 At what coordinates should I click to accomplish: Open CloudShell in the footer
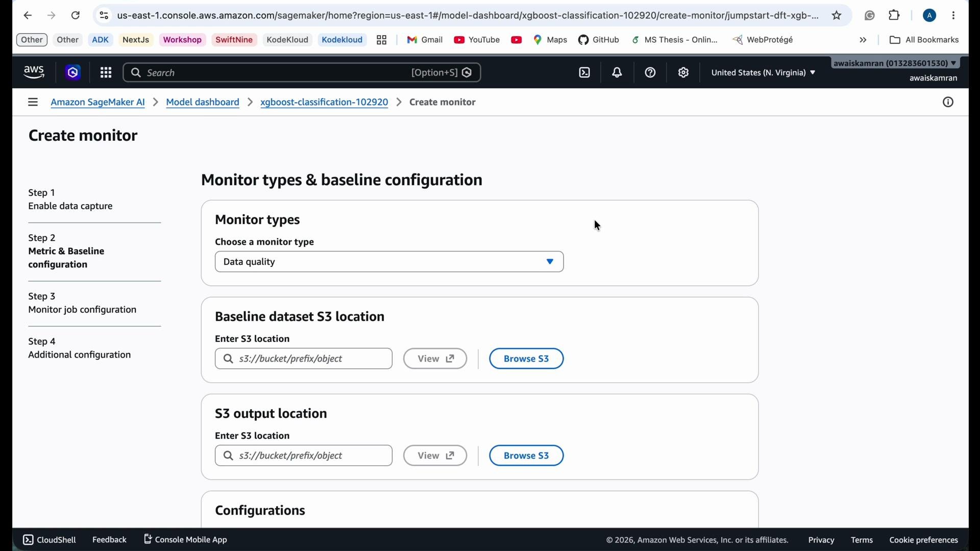pyautogui.click(x=50, y=540)
